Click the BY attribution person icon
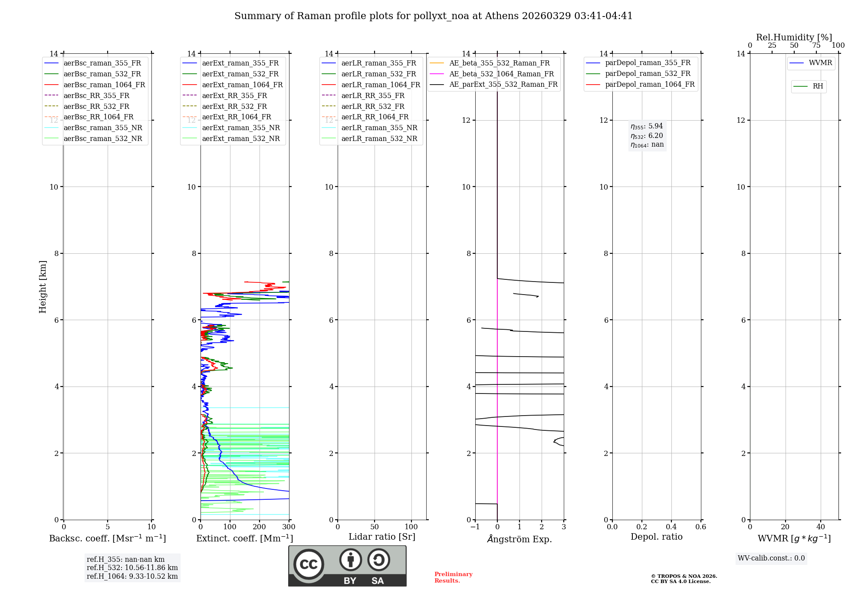Image resolution: width=868 pixels, height=590 pixels. pyautogui.click(x=350, y=560)
